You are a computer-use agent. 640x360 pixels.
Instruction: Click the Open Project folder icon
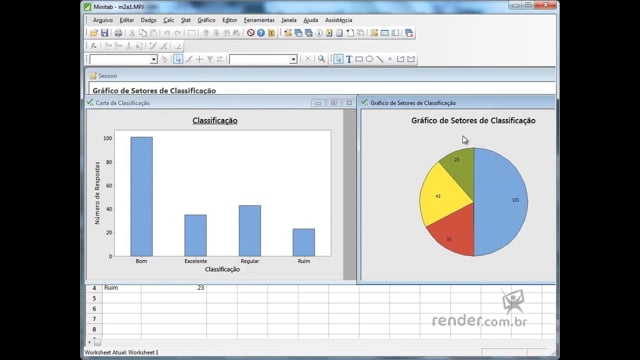94,33
